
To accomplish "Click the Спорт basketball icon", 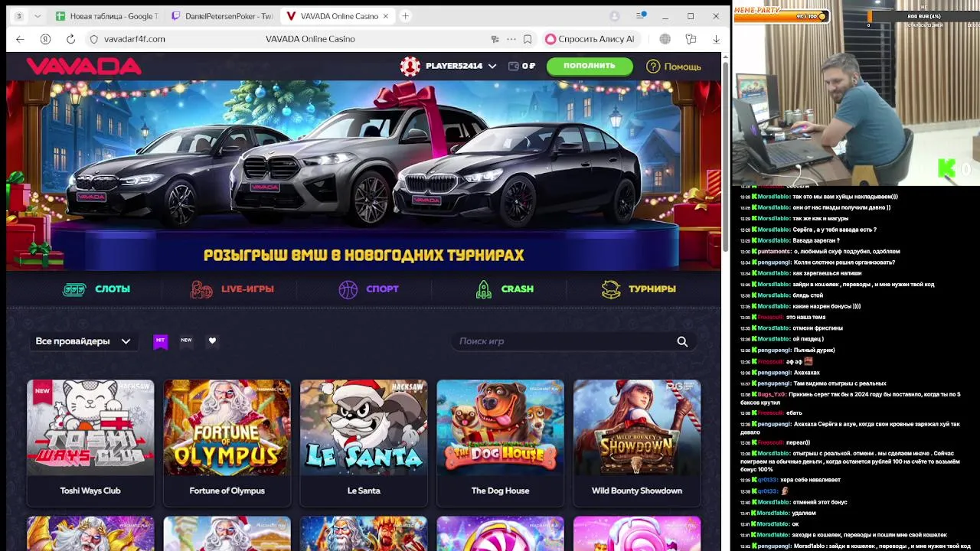I will [348, 289].
